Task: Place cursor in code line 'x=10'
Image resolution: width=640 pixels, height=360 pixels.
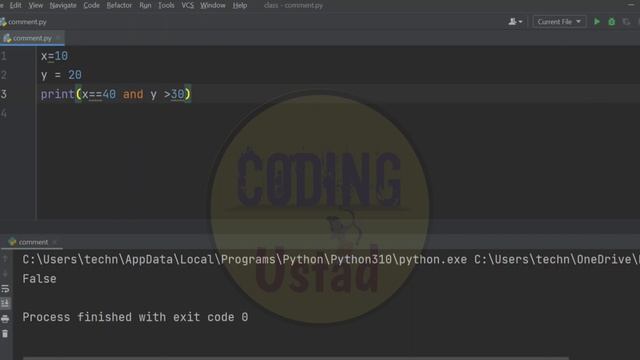Action: click(54, 56)
